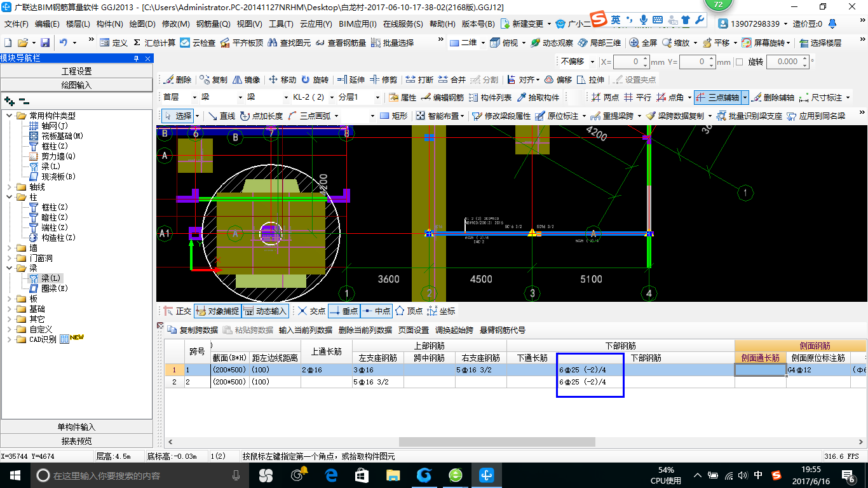Select the 直线 line drawing tool
Viewport: 868px width, 488px height.
click(x=221, y=116)
